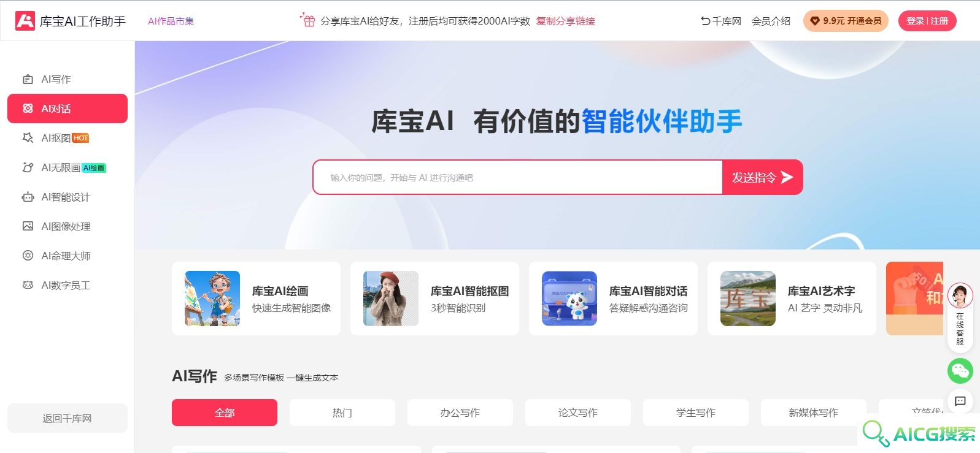Image resolution: width=980 pixels, height=453 pixels.
Task: Click the AI图像处理 picture icon
Action: tap(28, 226)
